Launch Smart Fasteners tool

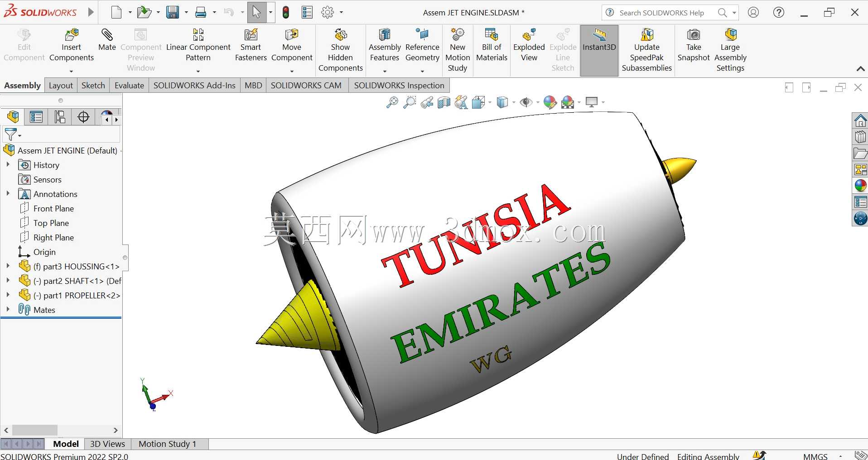click(251, 45)
